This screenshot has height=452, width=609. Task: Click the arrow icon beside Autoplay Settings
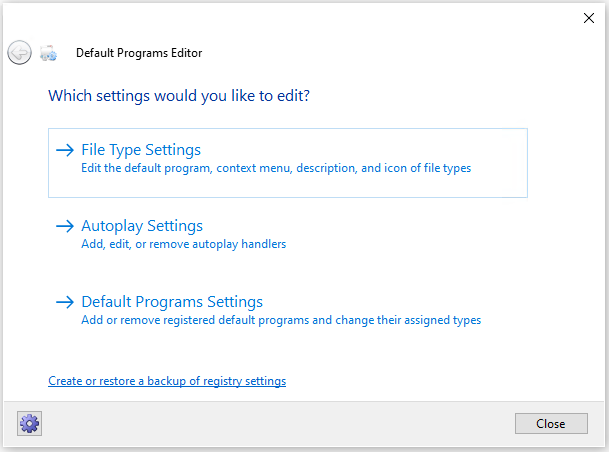tap(65, 226)
